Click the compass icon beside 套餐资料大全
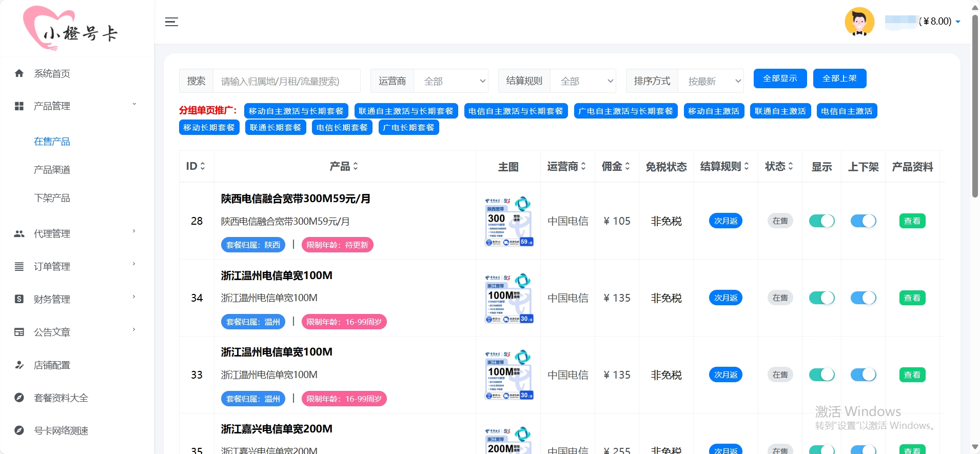Image resolution: width=980 pixels, height=454 pixels. click(x=19, y=398)
